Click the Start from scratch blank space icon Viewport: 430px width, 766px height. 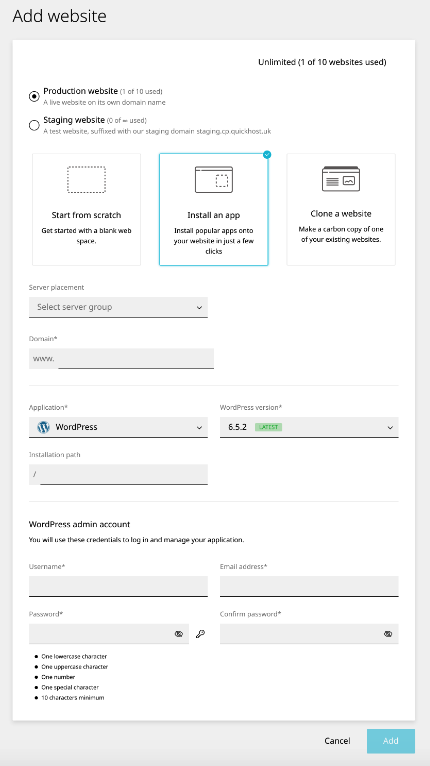pyautogui.click(x=86, y=180)
